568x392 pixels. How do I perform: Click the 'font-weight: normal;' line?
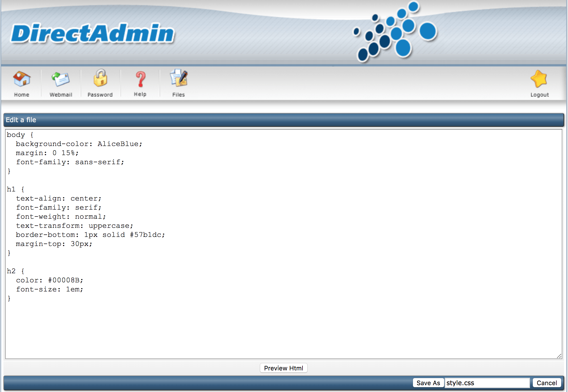[x=61, y=216]
